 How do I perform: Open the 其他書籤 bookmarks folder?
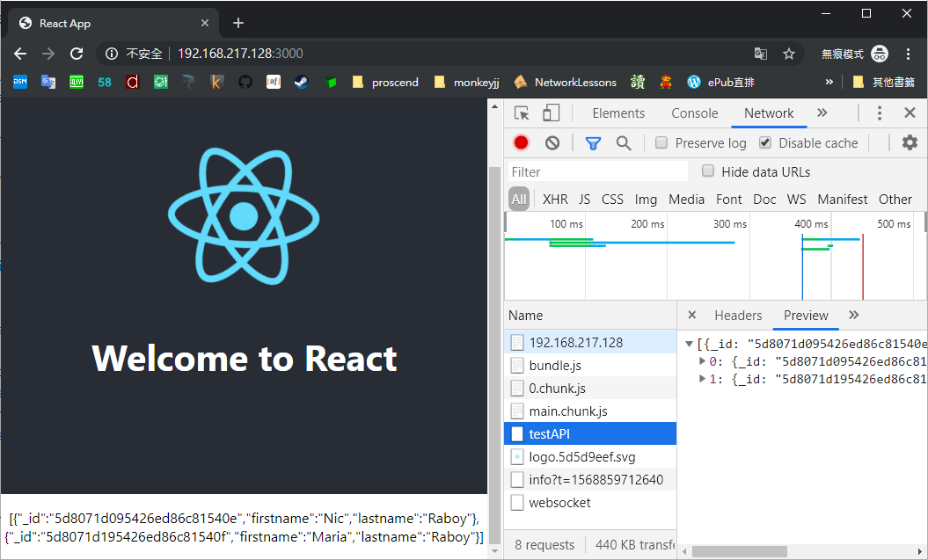click(x=884, y=82)
